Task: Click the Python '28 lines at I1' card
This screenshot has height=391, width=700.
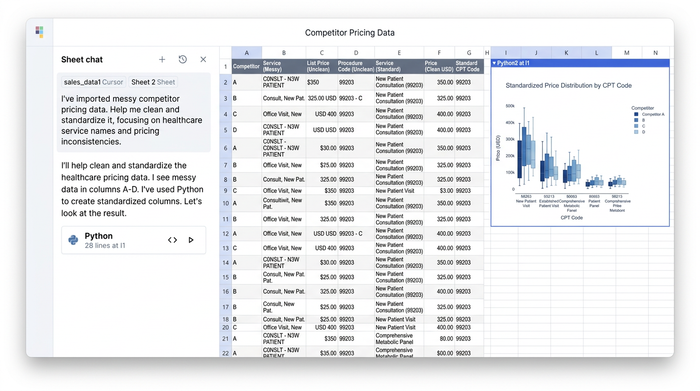Action: (133, 240)
